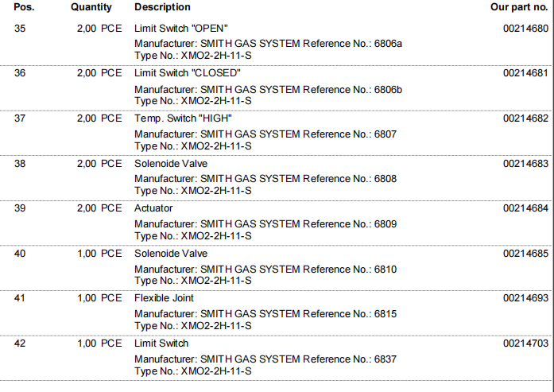This screenshot has width=554, height=392.
Task: Click position number 38
Action: tap(20, 163)
